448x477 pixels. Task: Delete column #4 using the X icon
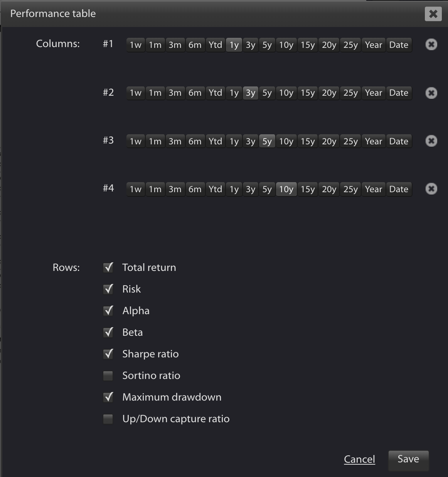[x=431, y=189]
